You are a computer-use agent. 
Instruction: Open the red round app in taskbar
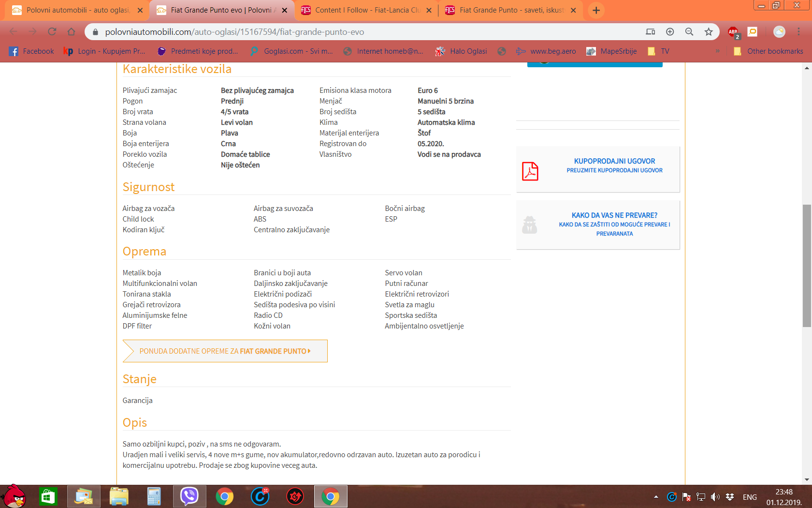coord(295,496)
